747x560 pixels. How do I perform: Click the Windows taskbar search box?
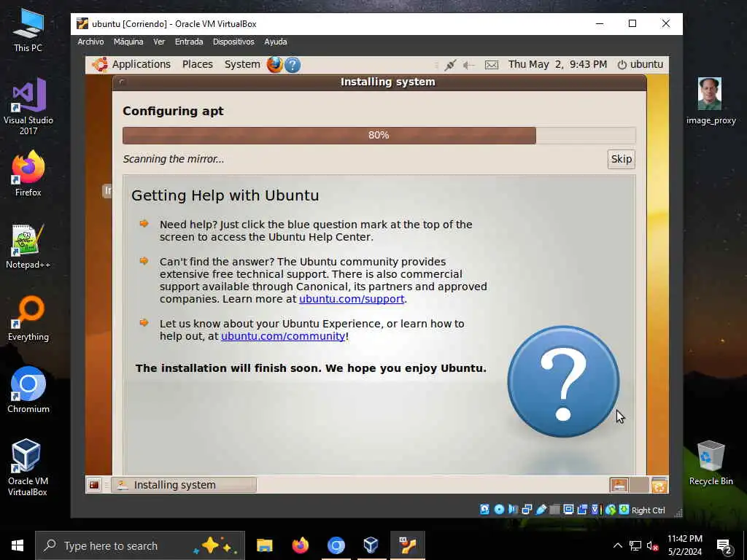click(x=140, y=545)
